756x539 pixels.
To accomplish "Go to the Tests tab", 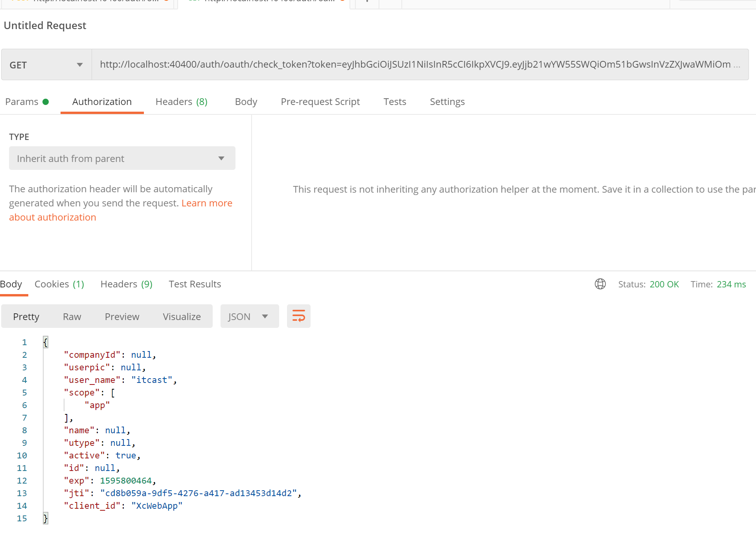I will (x=395, y=102).
